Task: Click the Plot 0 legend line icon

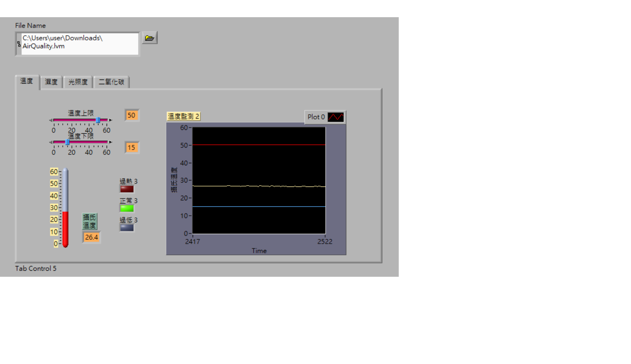Action: click(x=336, y=117)
